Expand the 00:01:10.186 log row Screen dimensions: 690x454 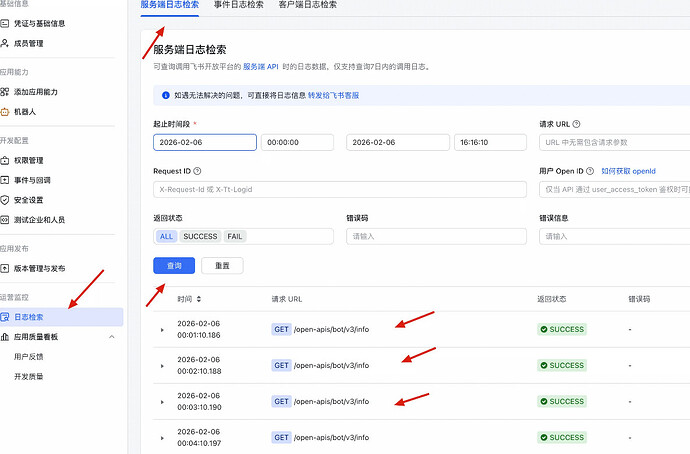coord(161,329)
